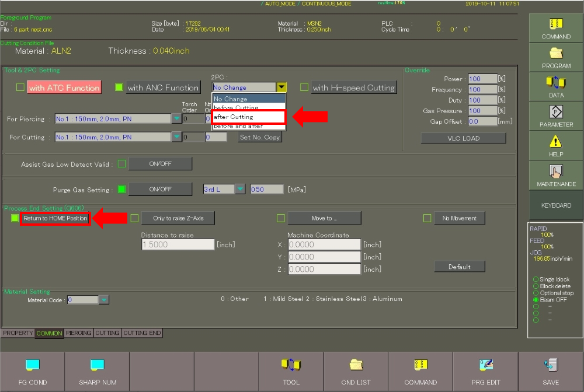Open the DATA panel icon
The height and width of the screenshot is (392, 584).
click(555, 83)
